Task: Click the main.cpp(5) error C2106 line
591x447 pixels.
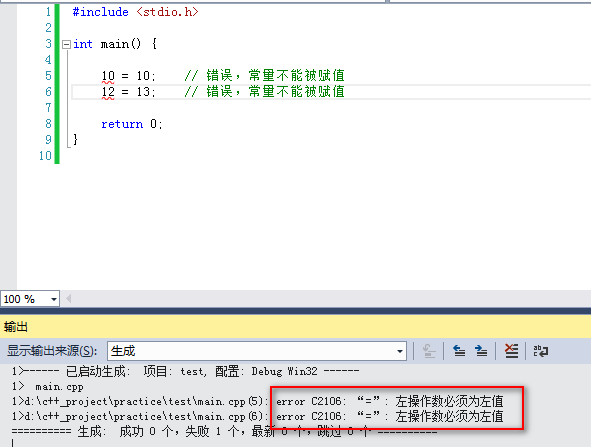Action: 257,401
